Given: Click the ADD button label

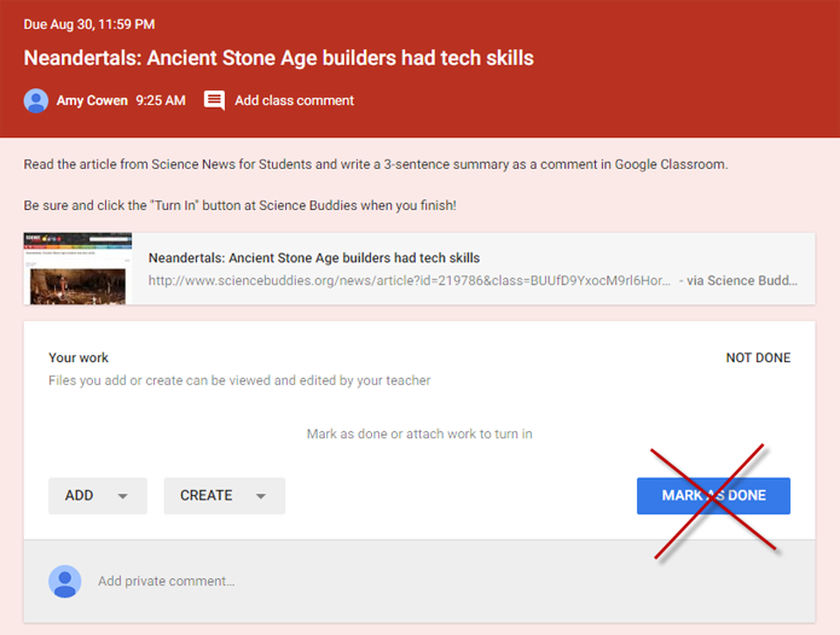Looking at the screenshot, I should coord(79,495).
